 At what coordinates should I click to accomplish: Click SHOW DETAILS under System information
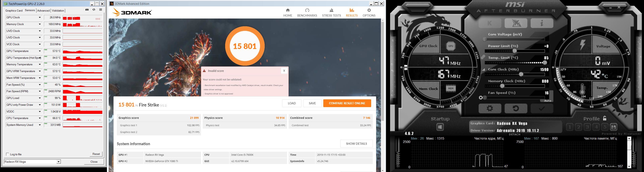[x=356, y=144]
